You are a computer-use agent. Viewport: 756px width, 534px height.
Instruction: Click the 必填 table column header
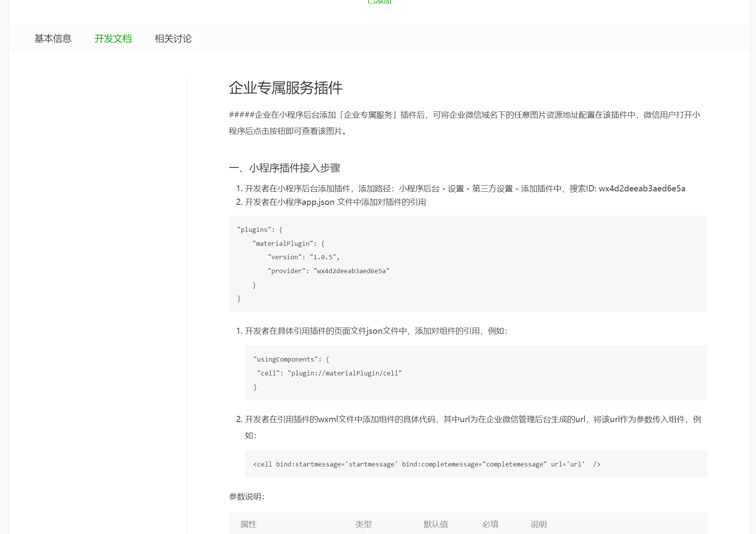[490, 524]
